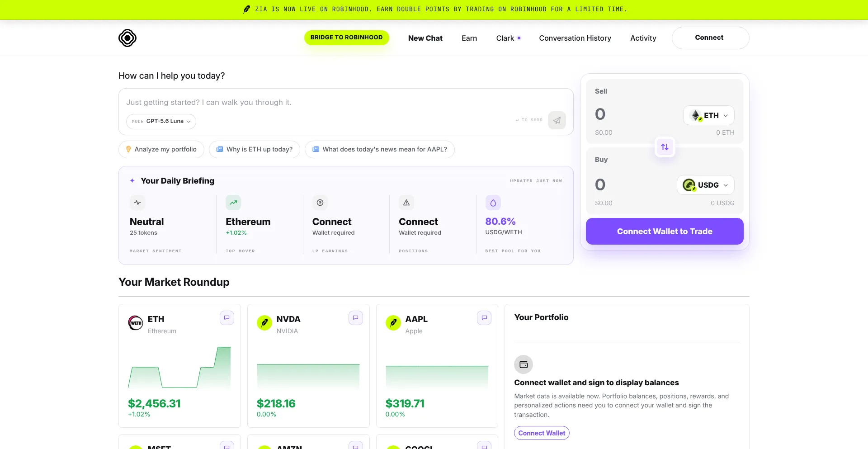The image size is (868, 449).
Task: Open the GPT-5.6 Luna model mode dropdown
Action: pos(161,121)
